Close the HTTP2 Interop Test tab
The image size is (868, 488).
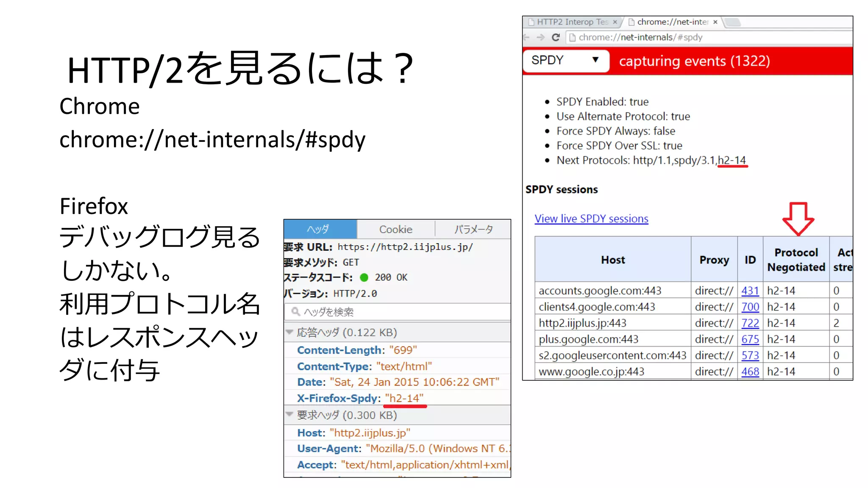tap(615, 22)
